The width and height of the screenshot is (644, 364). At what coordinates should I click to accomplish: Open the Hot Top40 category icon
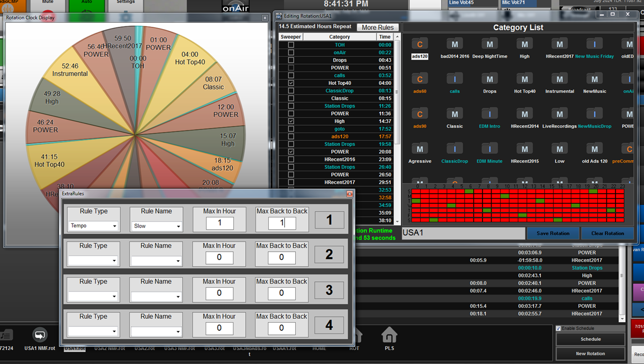coord(524,79)
